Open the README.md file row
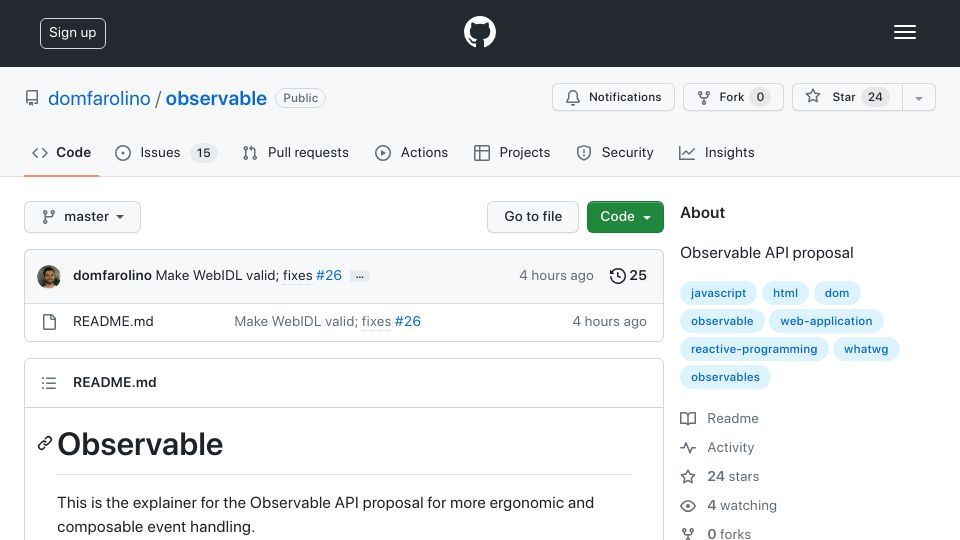Screen dimensions: 960x540 click(x=344, y=322)
